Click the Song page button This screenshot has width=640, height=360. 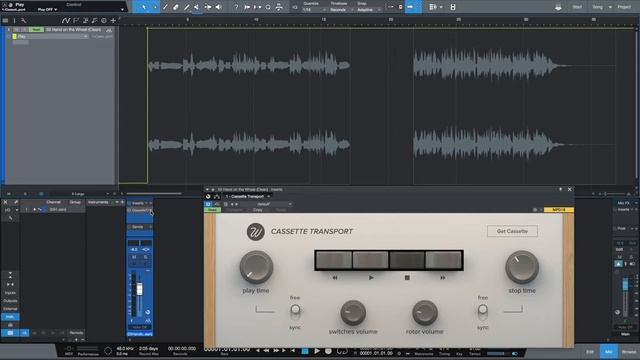coord(598,7)
